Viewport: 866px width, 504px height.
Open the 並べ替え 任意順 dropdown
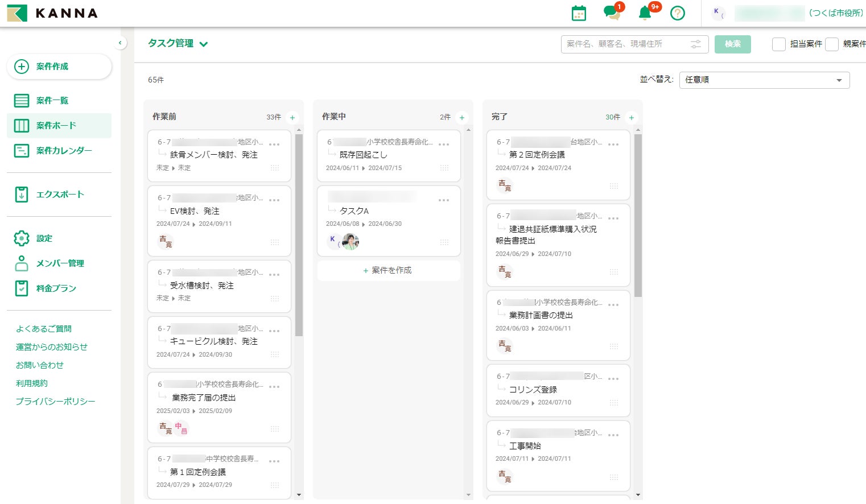click(764, 80)
